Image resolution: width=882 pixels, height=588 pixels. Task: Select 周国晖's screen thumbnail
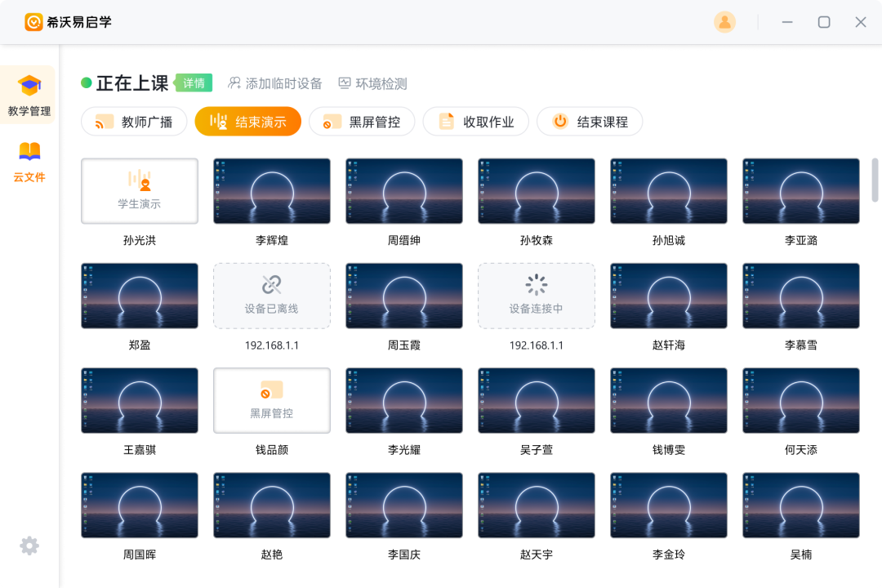click(x=140, y=505)
